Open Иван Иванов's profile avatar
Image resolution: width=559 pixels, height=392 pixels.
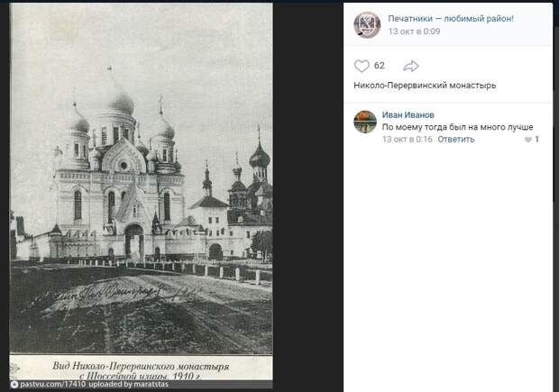[x=365, y=122]
